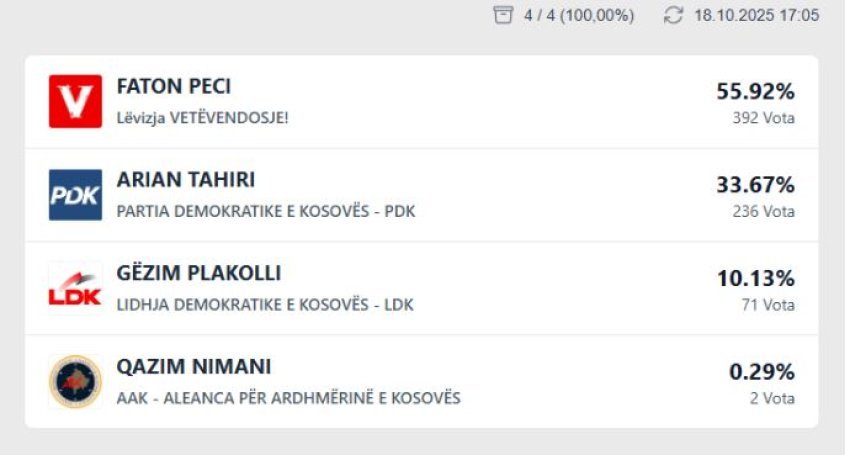
Task: Click the 392 Vota vote count
Action: coord(763,118)
